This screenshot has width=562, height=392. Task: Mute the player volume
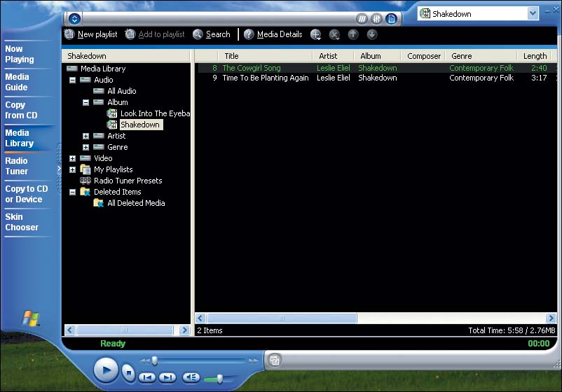[x=191, y=377]
